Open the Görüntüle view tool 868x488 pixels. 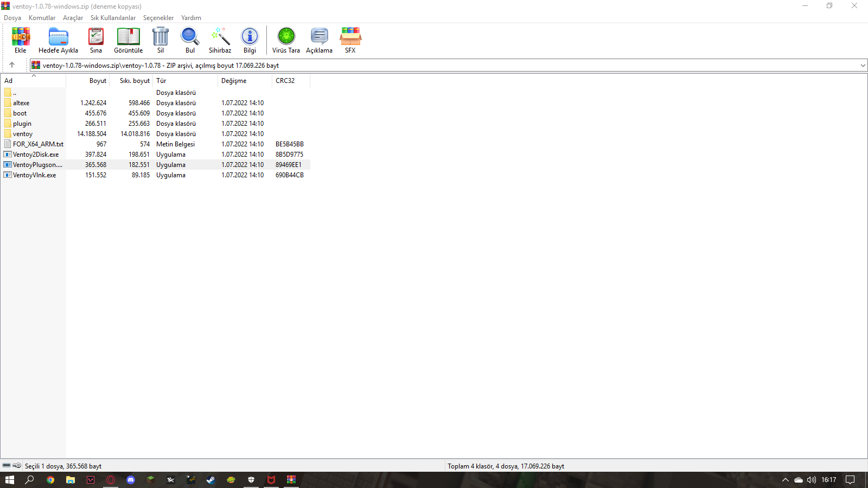[x=129, y=36]
